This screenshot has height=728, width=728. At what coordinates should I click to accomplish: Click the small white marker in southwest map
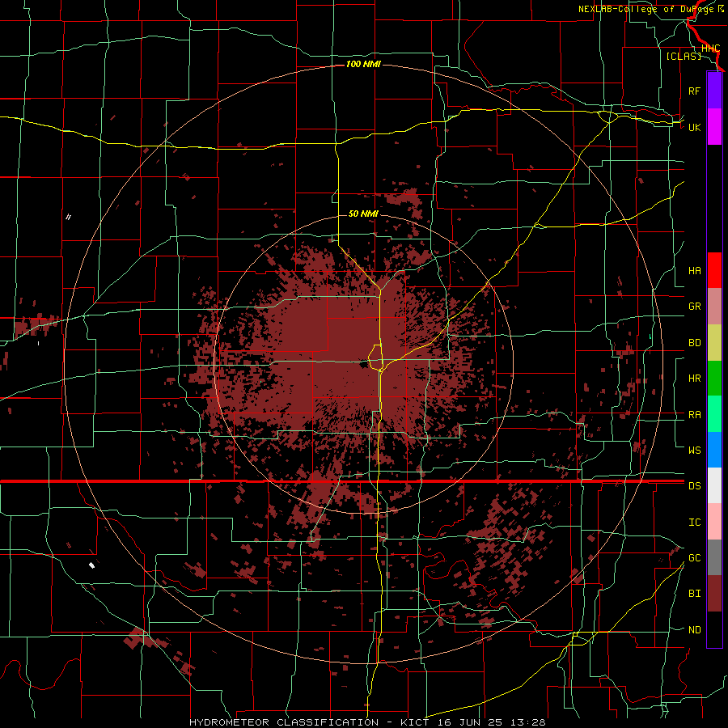(92, 565)
